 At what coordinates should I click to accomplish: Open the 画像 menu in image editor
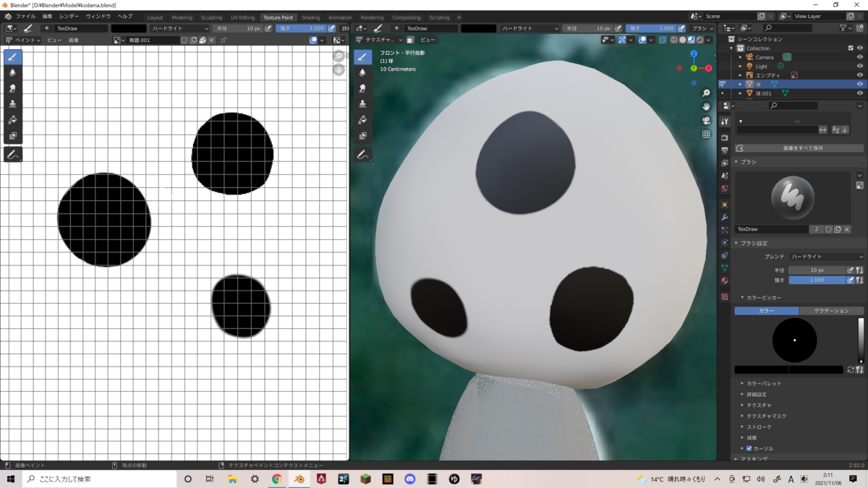pyautogui.click(x=74, y=40)
